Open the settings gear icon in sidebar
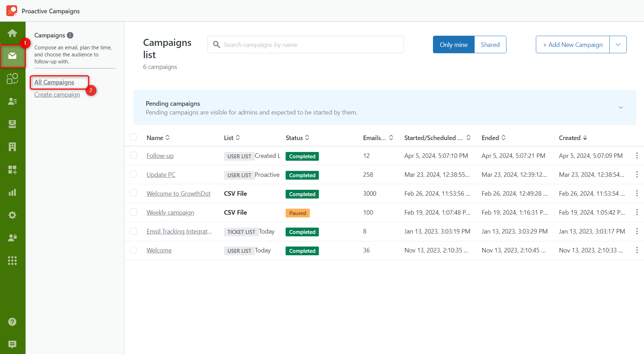The image size is (644, 354). click(12, 215)
